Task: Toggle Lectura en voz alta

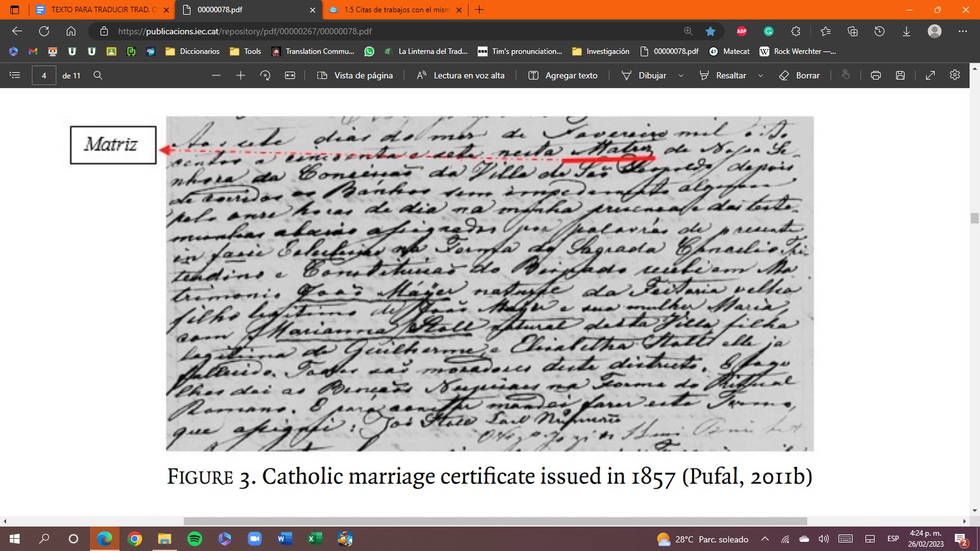Action: [461, 75]
